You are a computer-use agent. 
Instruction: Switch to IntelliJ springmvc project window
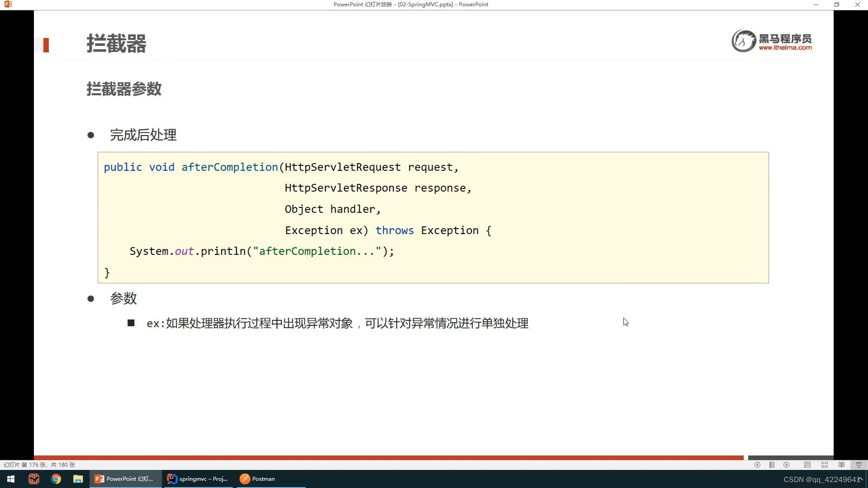pyautogui.click(x=198, y=479)
